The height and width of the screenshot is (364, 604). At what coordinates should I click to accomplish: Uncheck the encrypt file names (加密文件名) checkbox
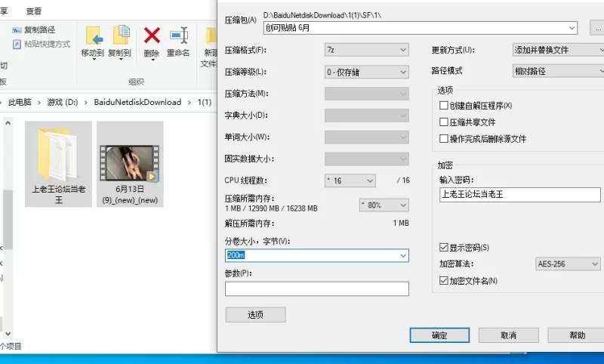[444, 281]
